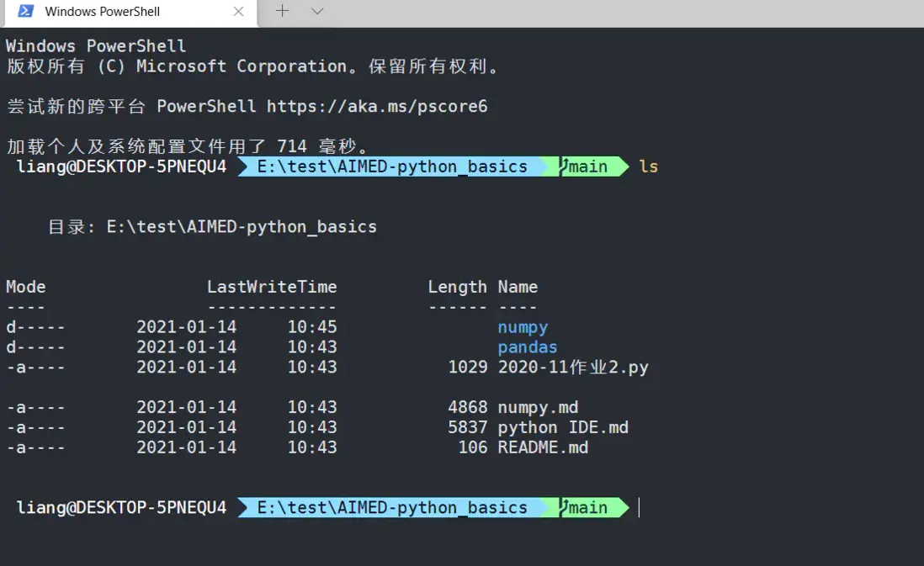Click liang@DESKTOP-5PNEQU4 in the bottom prompt
The width and height of the screenshot is (924, 566).
click(121, 508)
